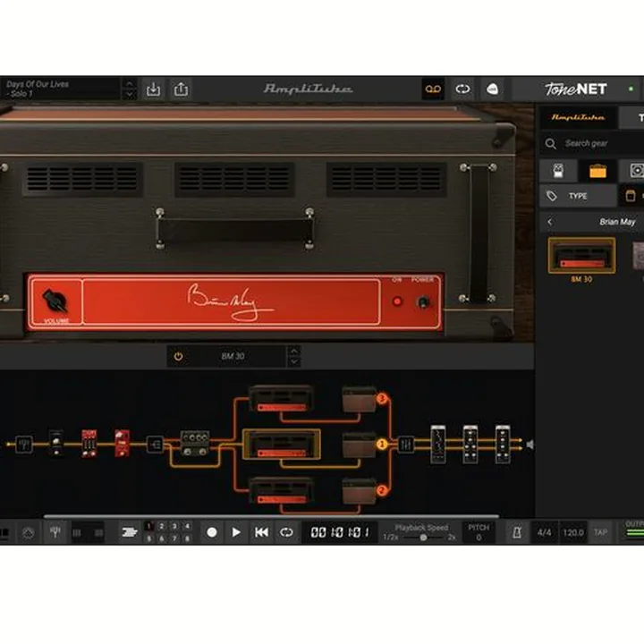
Task: Select BM 30 thumbnail in gear browser
Action: coord(581,256)
